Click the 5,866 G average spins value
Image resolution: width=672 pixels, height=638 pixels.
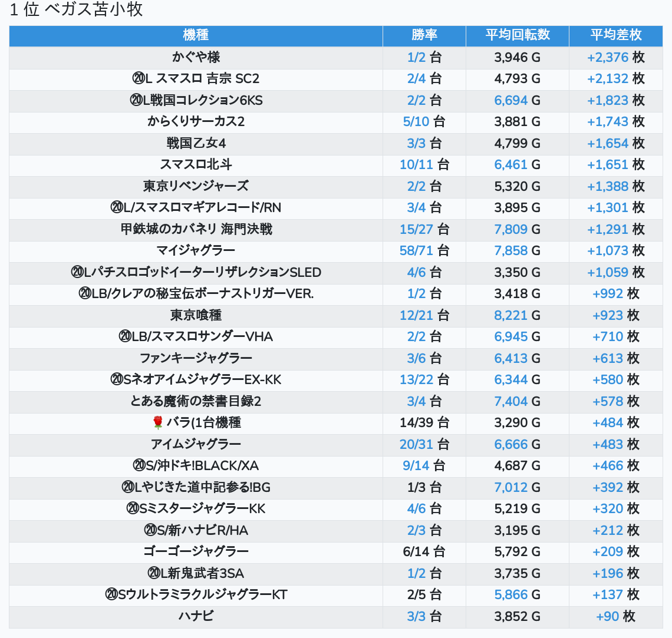[518, 595]
